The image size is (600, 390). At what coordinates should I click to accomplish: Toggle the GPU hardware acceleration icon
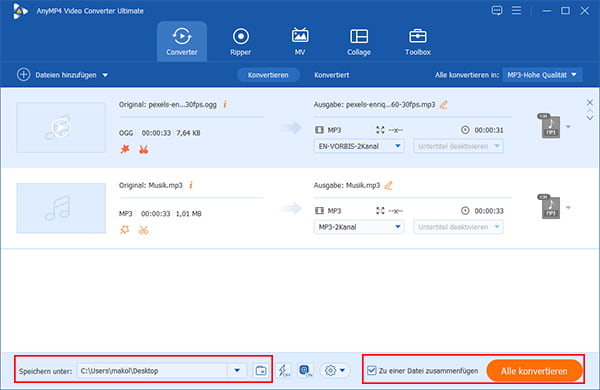[305, 370]
